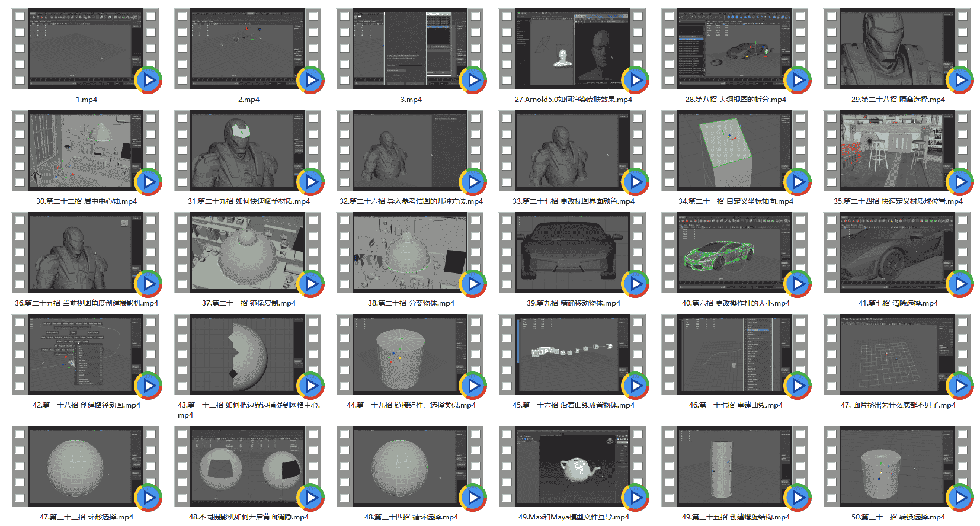Select 39.第九招 精确移动物体 car thumbnail
This screenshot has height=526, width=980.
[572, 253]
